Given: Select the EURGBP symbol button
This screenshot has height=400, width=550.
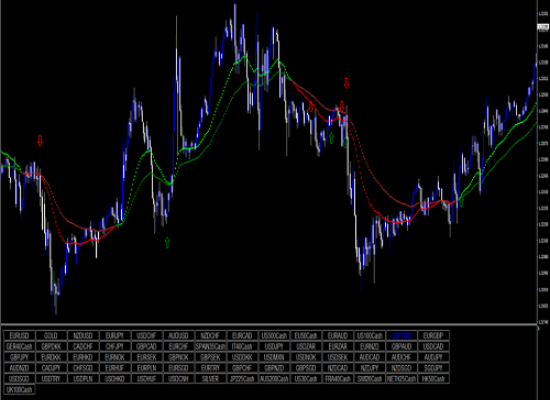Looking at the screenshot, I should click(434, 336).
